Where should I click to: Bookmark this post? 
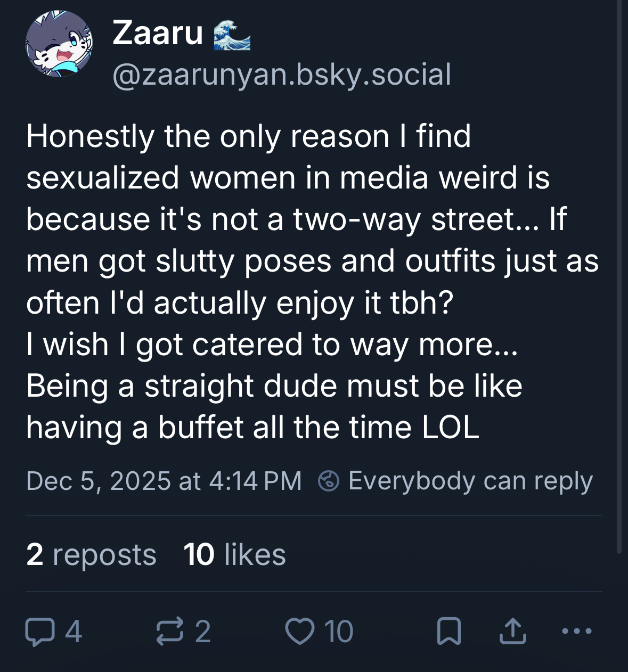[448, 632]
